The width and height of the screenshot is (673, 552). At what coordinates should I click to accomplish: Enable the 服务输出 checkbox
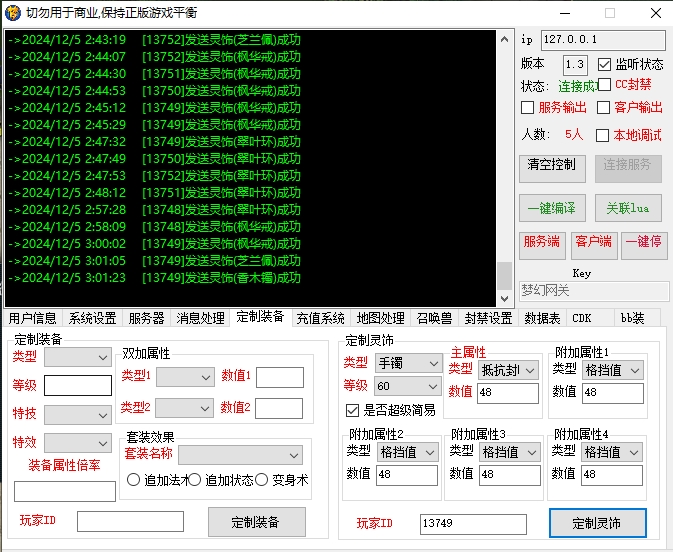click(527, 107)
